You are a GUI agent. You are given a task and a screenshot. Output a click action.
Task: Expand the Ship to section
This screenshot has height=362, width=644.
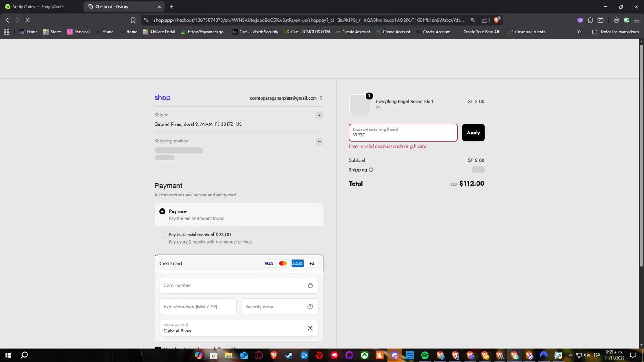pos(319,115)
